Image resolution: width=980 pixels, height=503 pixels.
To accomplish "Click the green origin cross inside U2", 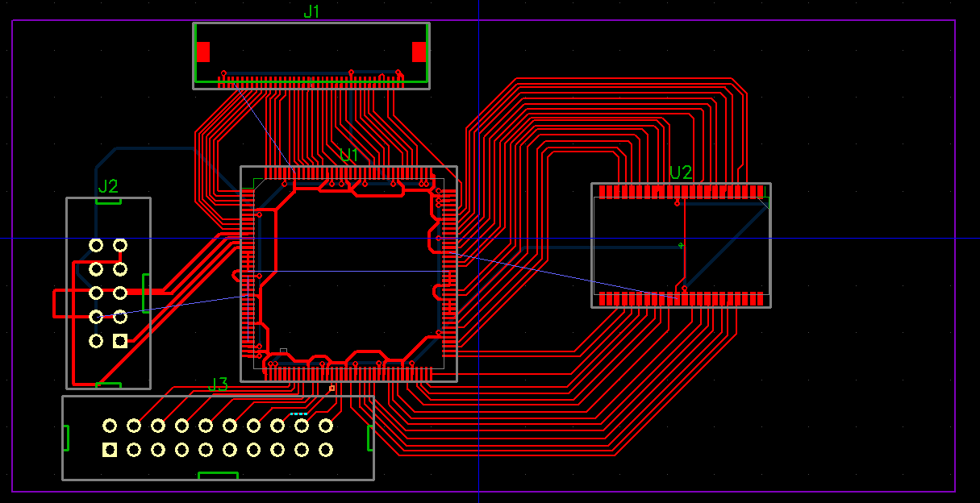I will tap(682, 245).
